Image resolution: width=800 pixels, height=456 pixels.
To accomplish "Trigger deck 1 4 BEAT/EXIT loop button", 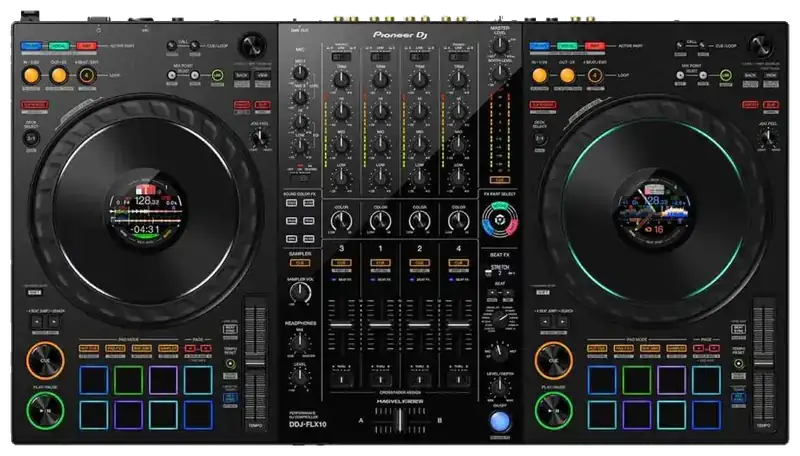I will coord(87,75).
